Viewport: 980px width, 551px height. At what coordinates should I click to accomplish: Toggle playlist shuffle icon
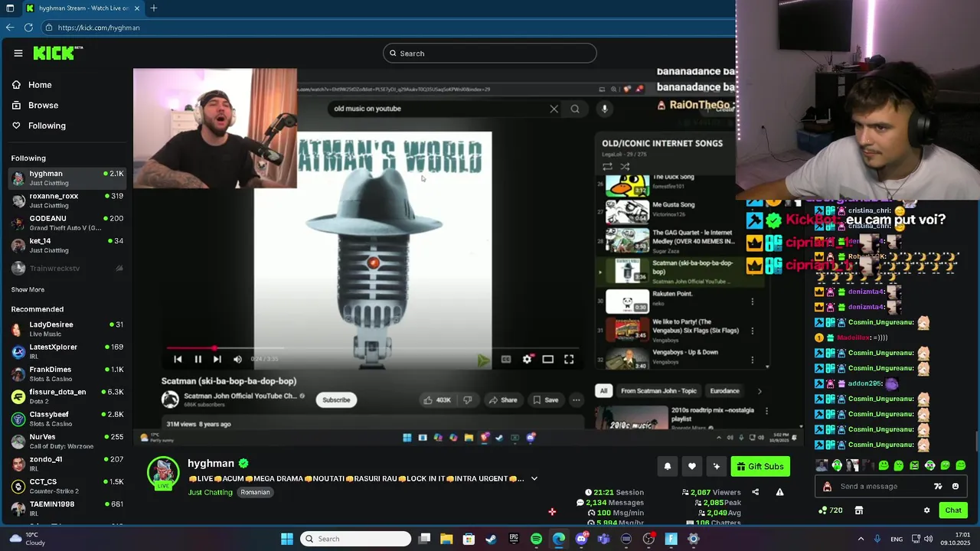[625, 166]
